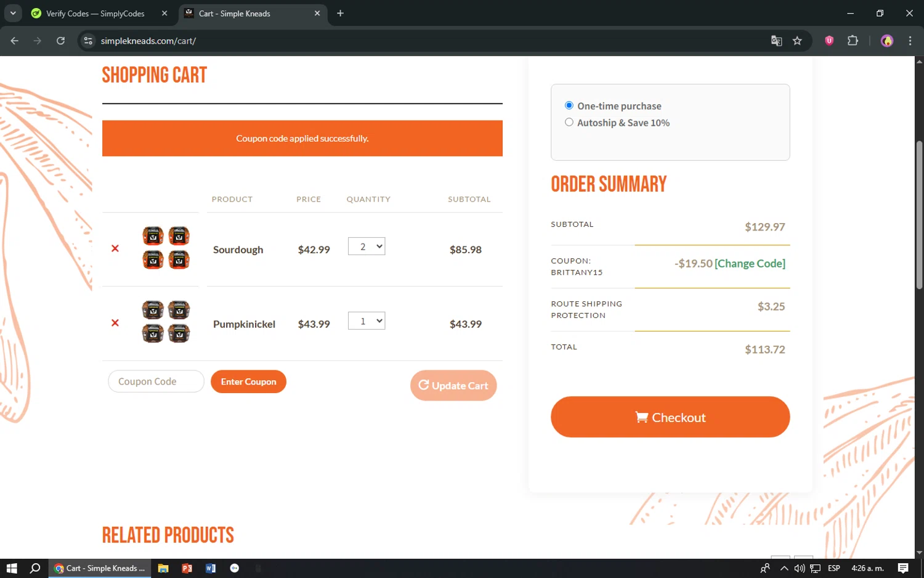Close the Cart - Simple Kneads tab
This screenshot has height=578, width=924.
317,14
